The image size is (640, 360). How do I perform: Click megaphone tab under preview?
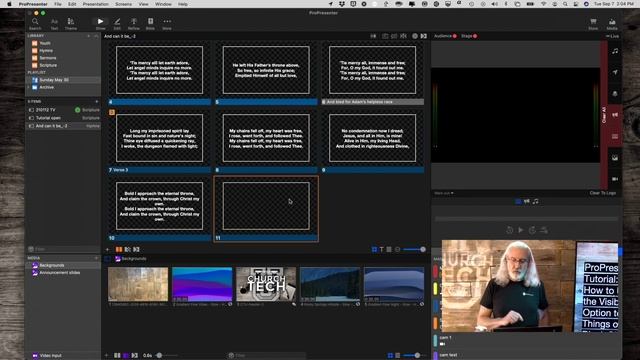527,201
